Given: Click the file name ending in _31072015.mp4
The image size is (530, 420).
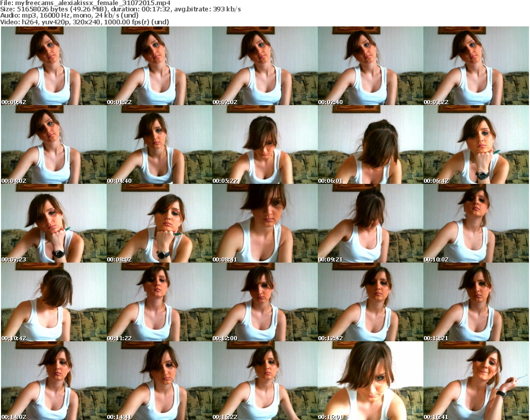Looking at the screenshot, I should pyautogui.click(x=93, y=3).
